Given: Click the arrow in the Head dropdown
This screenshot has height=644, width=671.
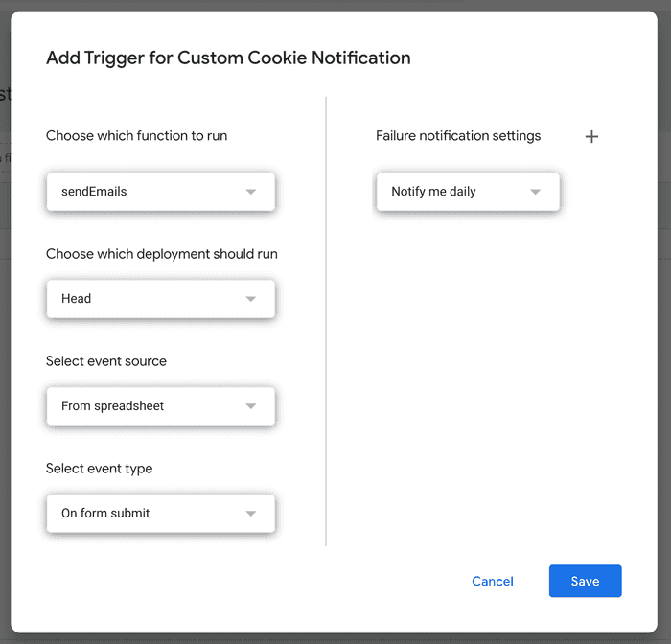Looking at the screenshot, I should (250, 299).
